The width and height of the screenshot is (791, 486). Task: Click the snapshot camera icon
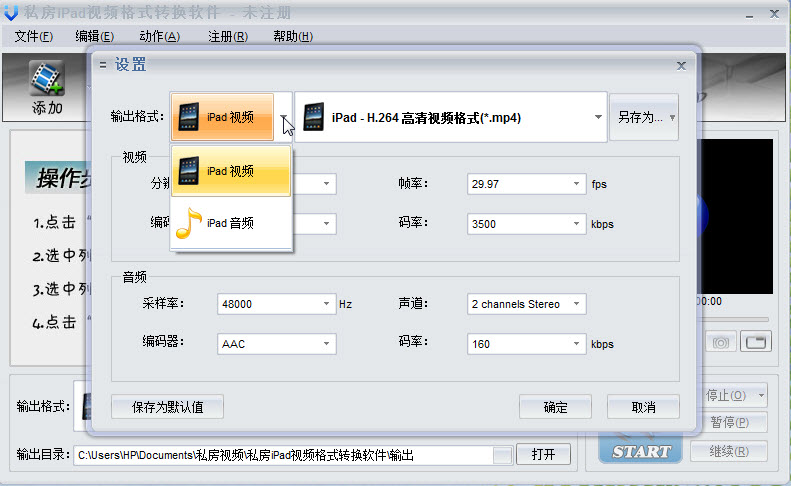pyautogui.click(x=720, y=343)
